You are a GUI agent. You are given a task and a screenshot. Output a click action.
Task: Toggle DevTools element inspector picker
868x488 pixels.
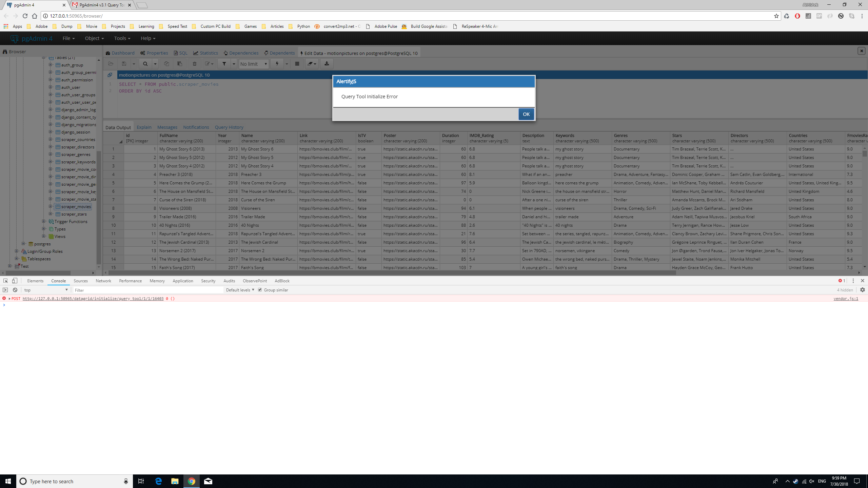click(x=5, y=281)
